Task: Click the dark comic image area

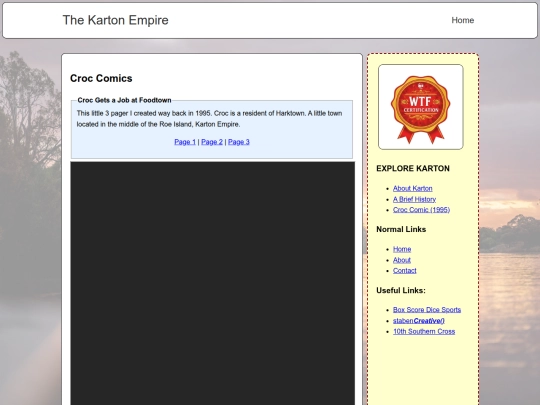Action: 212,283
